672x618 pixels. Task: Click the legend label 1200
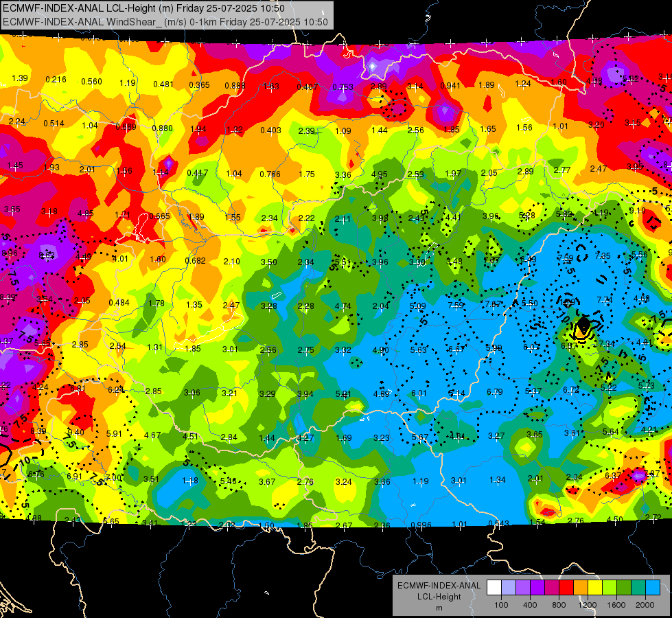pos(588,605)
